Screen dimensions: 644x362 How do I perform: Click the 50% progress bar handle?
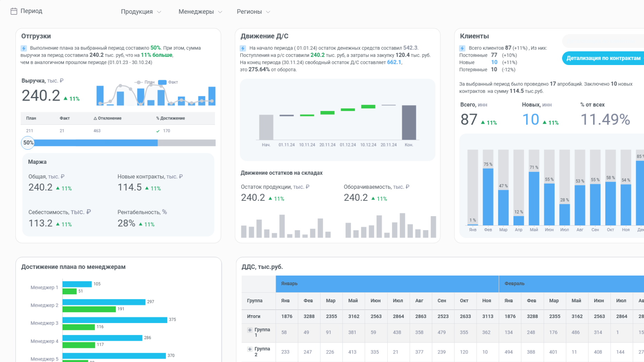pos(28,143)
